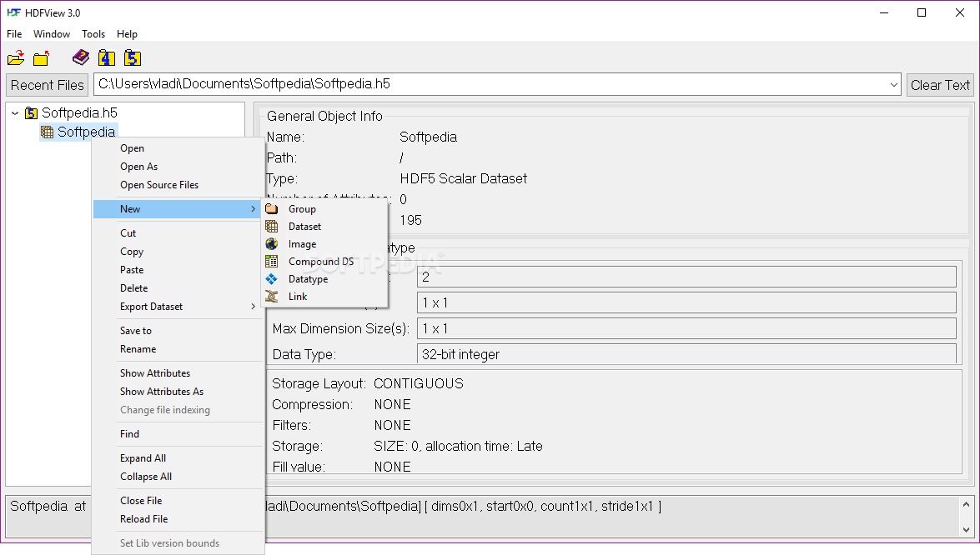980x555 pixels.
Task: Click the Recent Files button
Action: click(x=47, y=85)
